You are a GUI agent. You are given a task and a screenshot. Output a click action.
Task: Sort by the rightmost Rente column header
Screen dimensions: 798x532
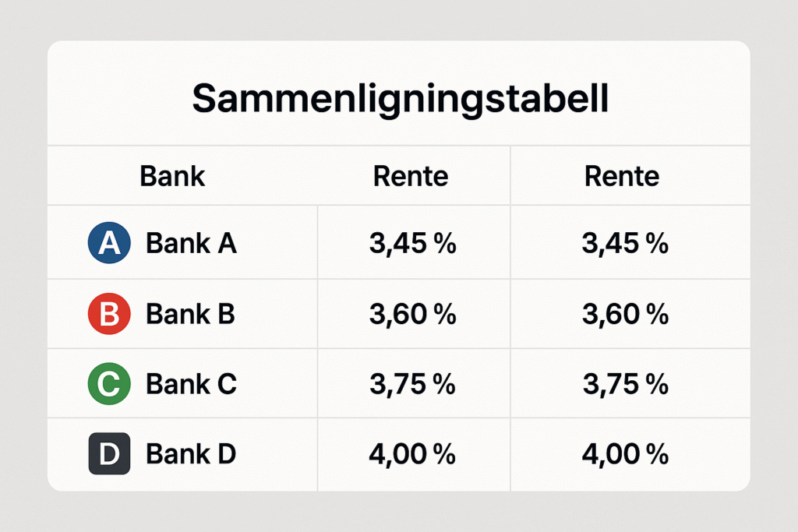click(x=622, y=176)
